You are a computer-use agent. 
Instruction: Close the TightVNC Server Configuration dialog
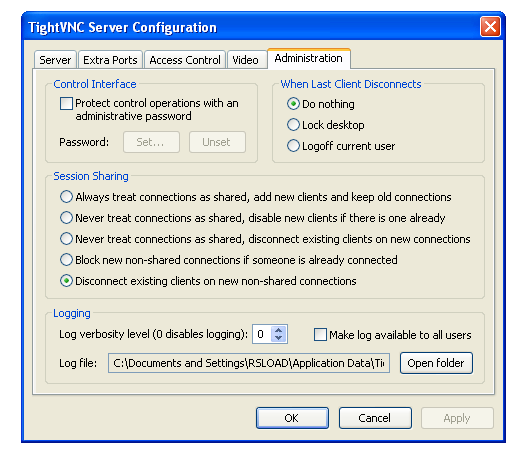pos(490,27)
